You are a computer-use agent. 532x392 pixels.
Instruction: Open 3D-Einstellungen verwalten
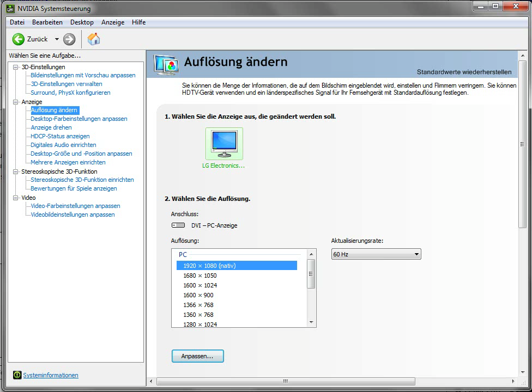pos(66,84)
